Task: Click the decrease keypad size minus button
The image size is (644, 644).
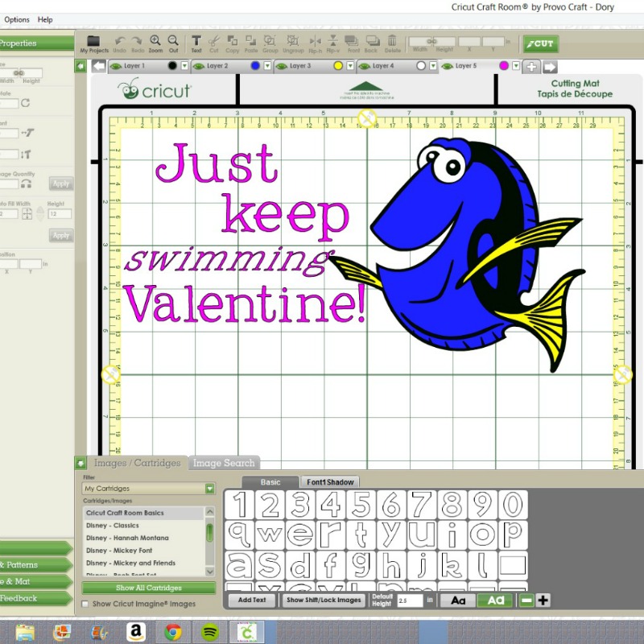Action: click(526, 601)
